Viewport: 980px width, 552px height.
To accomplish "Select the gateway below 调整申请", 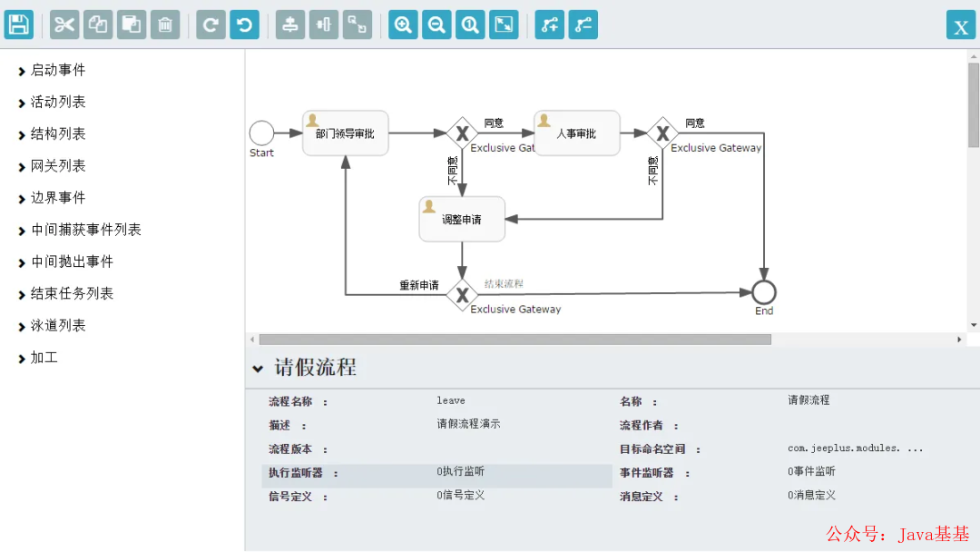I will coord(462,294).
